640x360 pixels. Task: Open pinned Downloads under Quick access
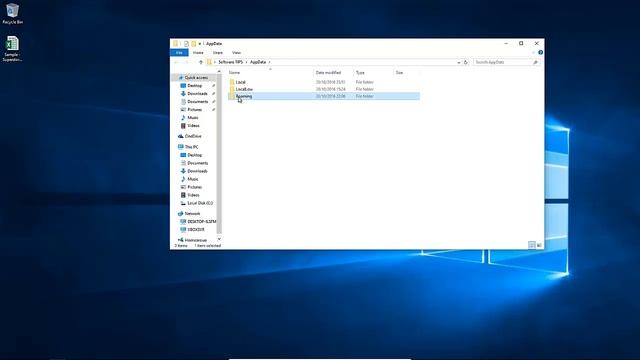pos(197,93)
